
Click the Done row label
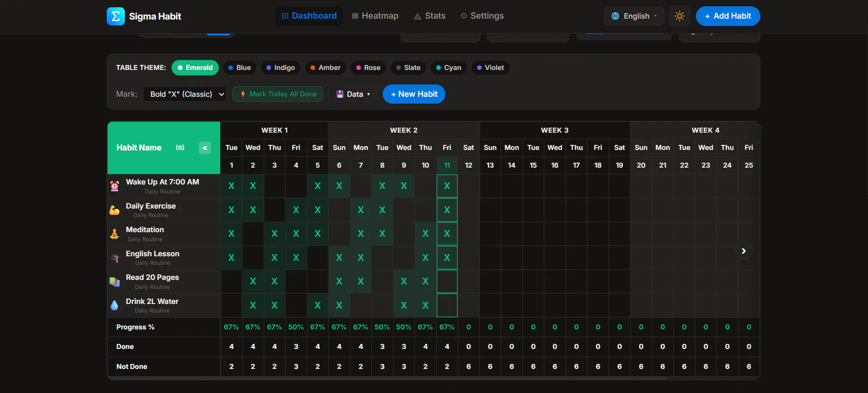[125, 347]
